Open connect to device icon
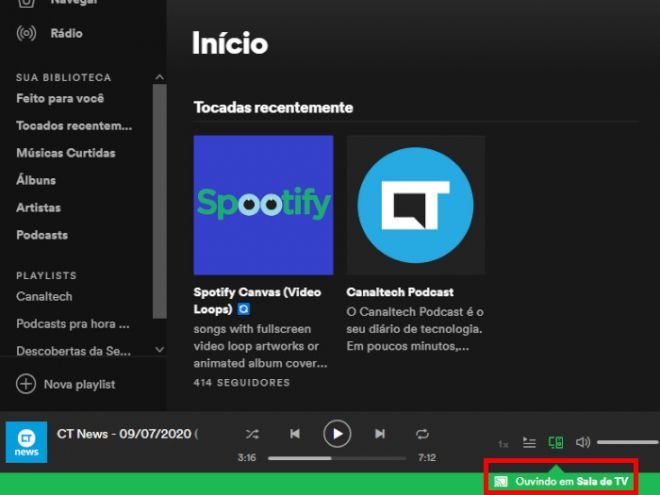This screenshot has width=660, height=495. coord(556,442)
